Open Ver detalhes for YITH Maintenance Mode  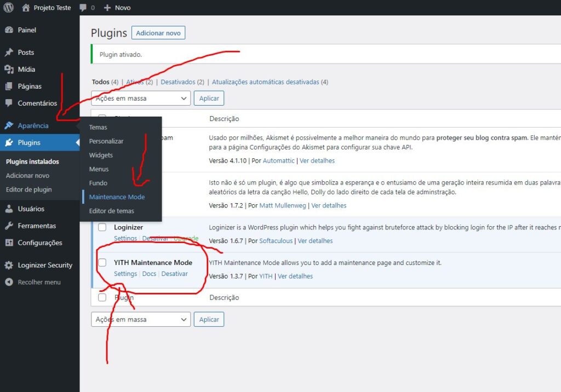point(295,276)
